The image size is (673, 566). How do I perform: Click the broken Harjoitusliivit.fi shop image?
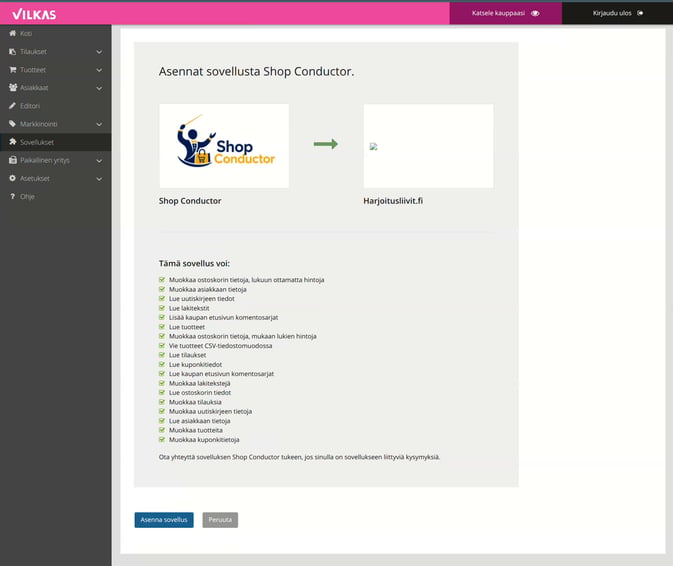pos(373,146)
